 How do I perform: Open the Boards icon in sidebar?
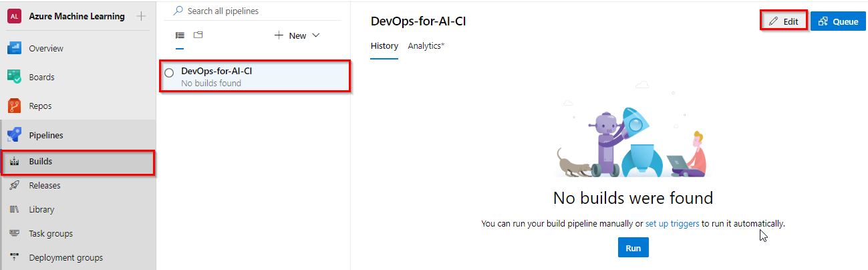15,77
